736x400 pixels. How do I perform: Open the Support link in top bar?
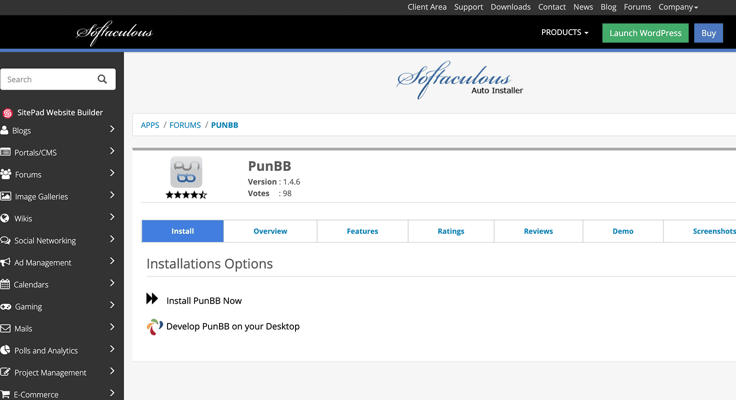click(468, 7)
